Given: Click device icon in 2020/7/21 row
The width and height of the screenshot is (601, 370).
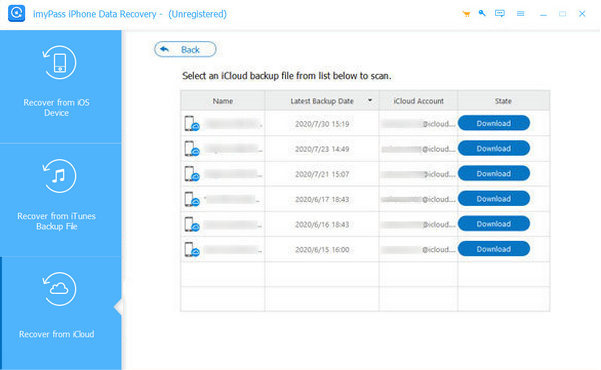Looking at the screenshot, I should 192,174.
